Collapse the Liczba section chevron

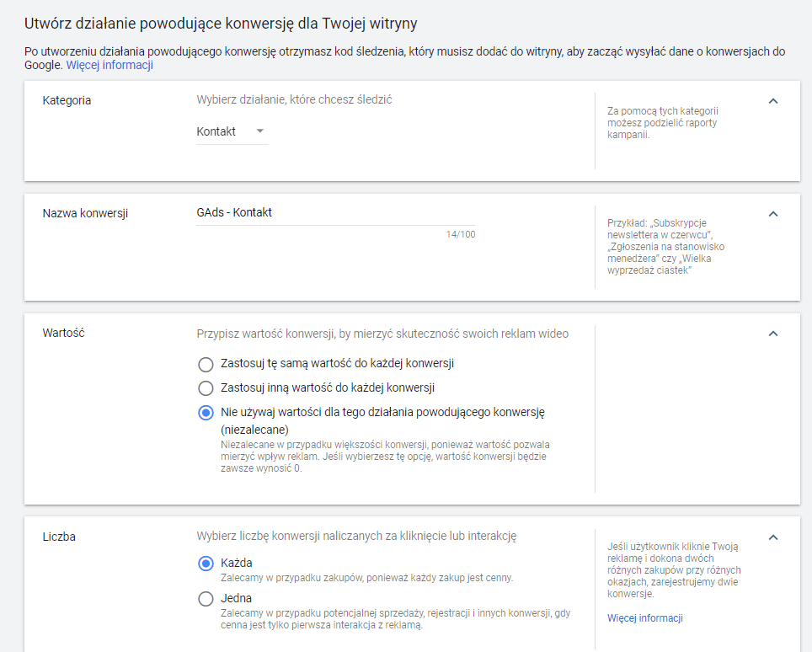(x=773, y=537)
